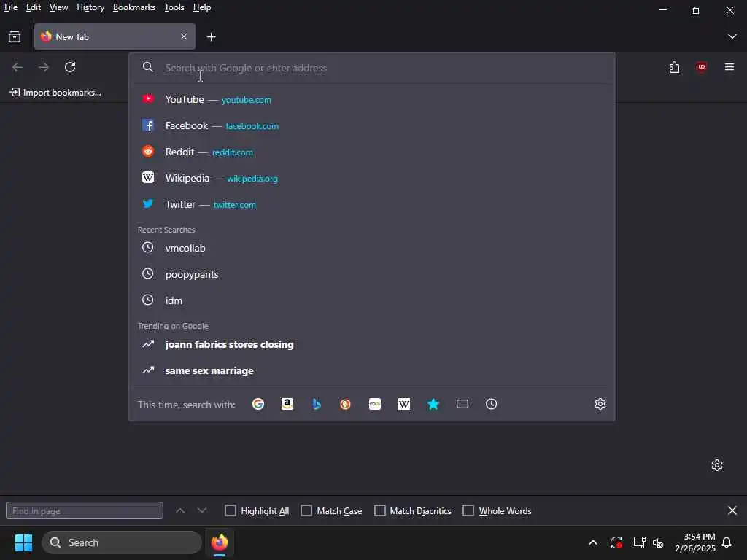Enable Match Case checkbox
Image resolution: width=747 pixels, height=560 pixels.
pos(306,510)
